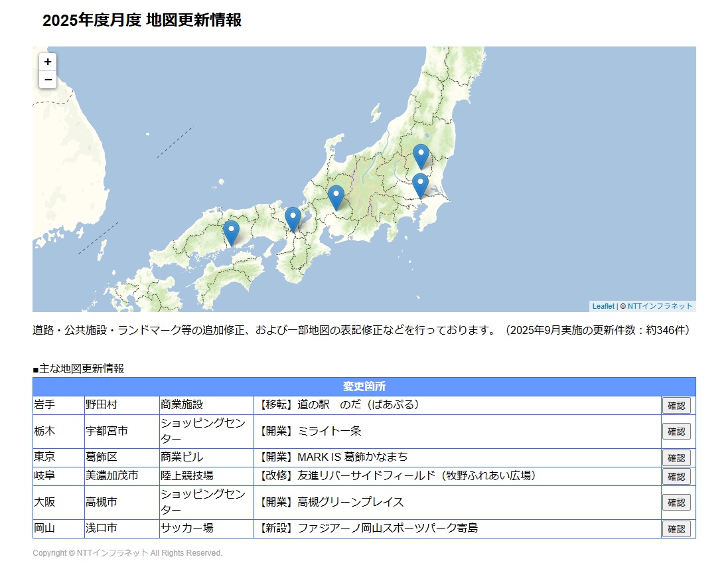Select the Tokyo map marker pin
The width and height of the screenshot is (728, 577).
(x=420, y=187)
